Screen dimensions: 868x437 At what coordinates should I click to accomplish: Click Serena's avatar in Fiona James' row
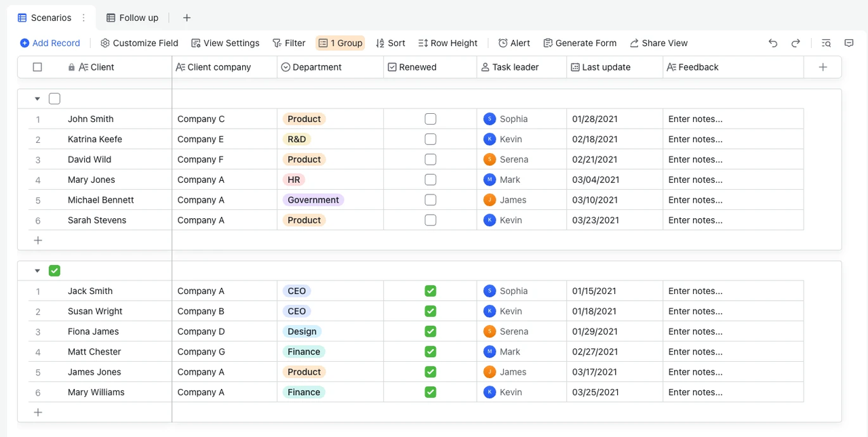[490, 331]
